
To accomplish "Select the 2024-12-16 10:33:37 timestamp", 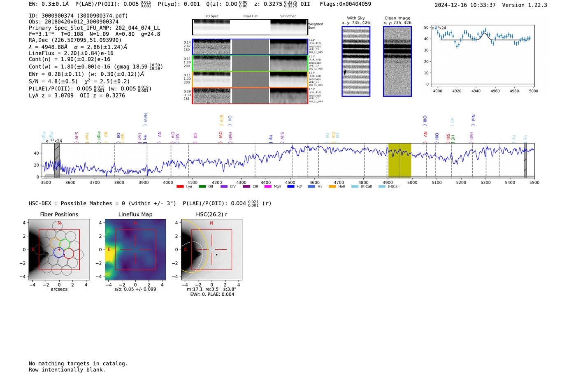I will click(x=465, y=5).
